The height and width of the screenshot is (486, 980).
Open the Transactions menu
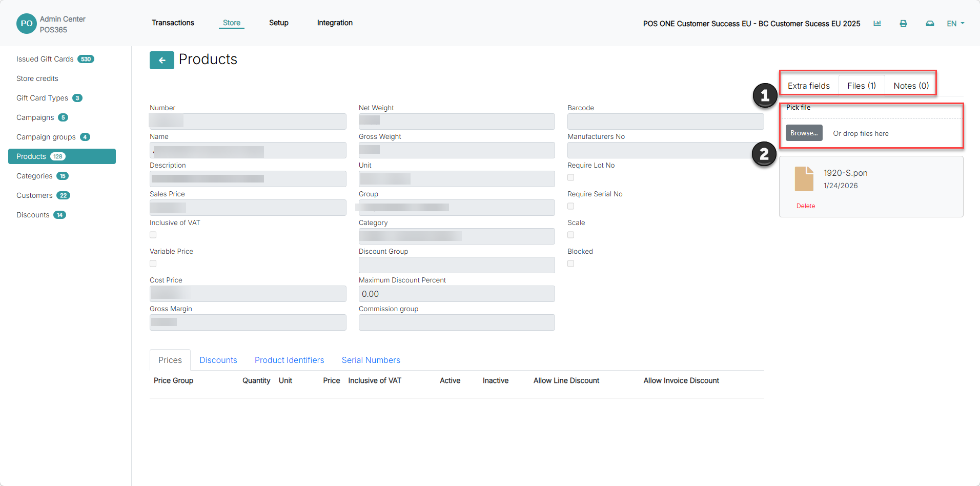pos(173,23)
